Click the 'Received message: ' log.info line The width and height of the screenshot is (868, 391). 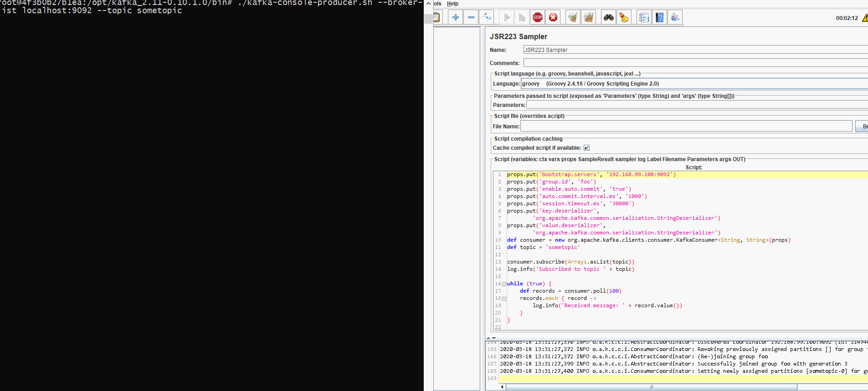click(607, 305)
